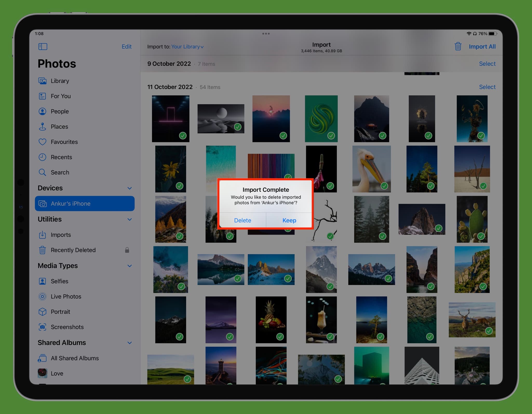Click the Imports download icon
This screenshot has width=532, height=414.
(x=42, y=235)
